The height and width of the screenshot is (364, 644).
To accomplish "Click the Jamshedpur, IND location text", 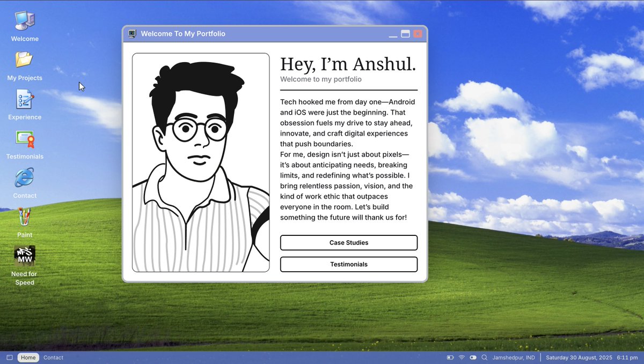I will (514, 358).
